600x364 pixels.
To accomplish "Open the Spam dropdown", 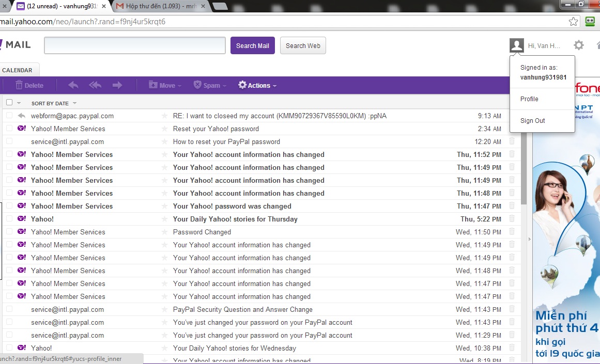I will click(x=210, y=85).
